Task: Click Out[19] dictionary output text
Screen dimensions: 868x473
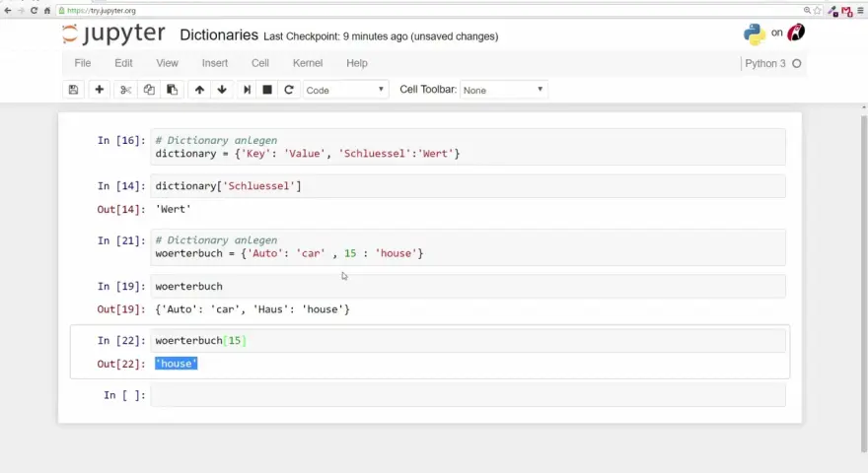Action: click(x=253, y=309)
